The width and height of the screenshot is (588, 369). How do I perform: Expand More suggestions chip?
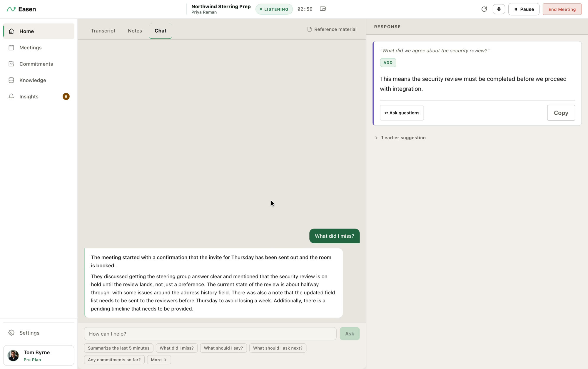(159, 360)
